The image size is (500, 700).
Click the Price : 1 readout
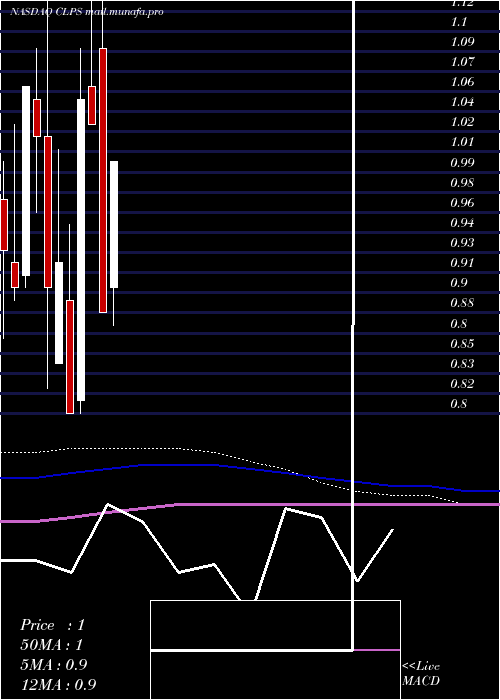(52, 625)
